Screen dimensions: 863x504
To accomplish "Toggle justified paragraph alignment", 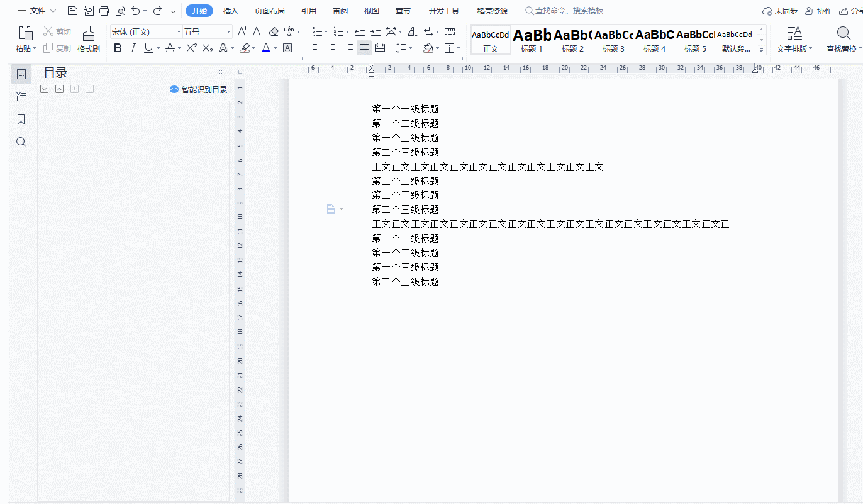I will [x=364, y=48].
